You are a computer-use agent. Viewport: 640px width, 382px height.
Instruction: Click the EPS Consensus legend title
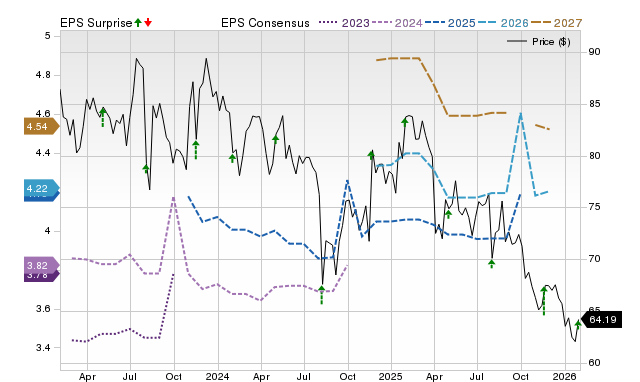pyautogui.click(x=265, y=23)
